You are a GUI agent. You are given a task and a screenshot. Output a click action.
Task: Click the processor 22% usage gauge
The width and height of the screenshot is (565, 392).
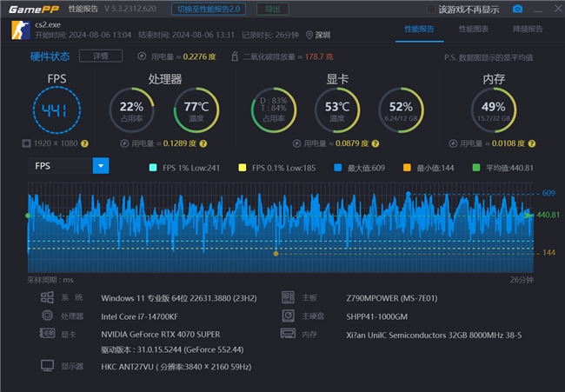click(x=131, y=110)
